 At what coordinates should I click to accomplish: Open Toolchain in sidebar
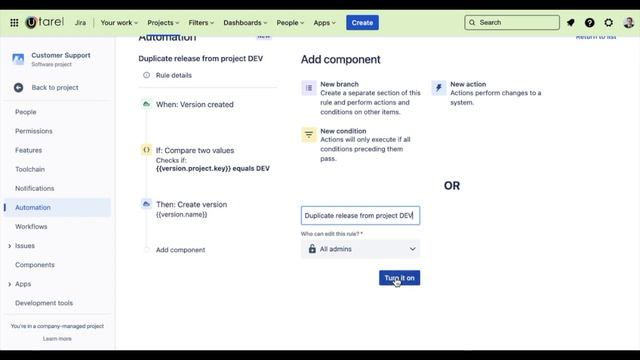click(x=30, y=169)
